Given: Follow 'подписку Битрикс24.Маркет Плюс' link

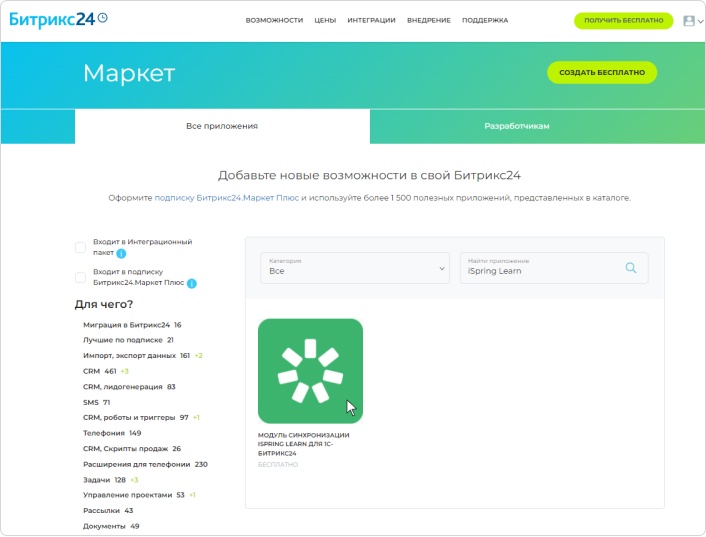Looking at the screenshot, I should tap(226, 198).
